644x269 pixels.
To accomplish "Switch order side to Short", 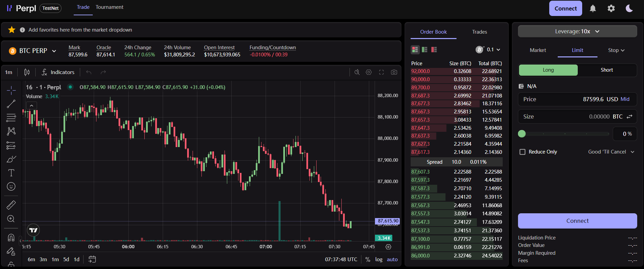I will coord(607,70).
